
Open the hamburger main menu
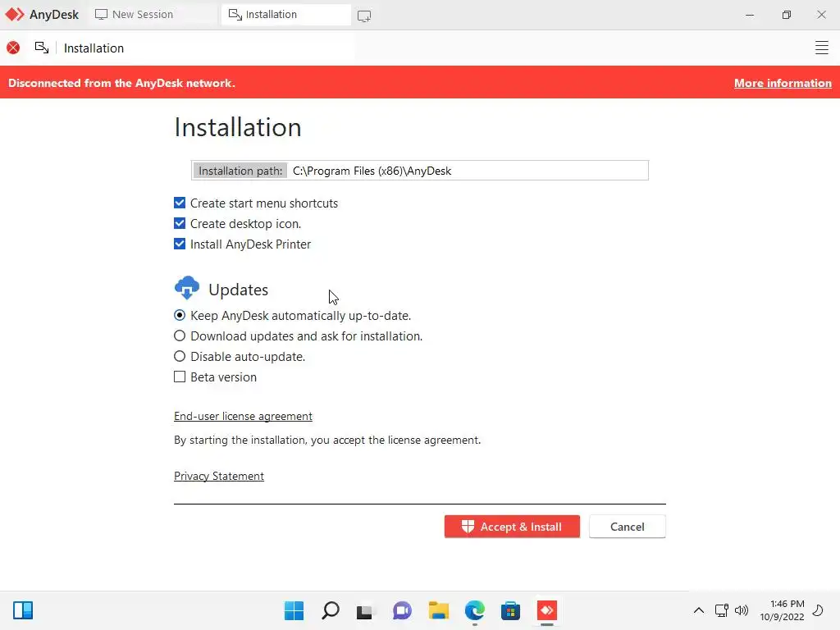coord(821,48)
